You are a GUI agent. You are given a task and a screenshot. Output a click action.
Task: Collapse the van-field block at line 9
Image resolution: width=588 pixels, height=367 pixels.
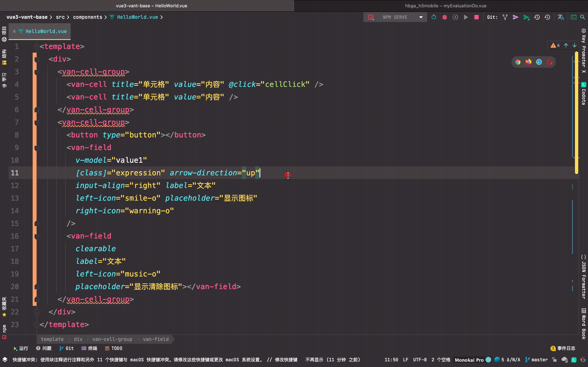point(37,148)
